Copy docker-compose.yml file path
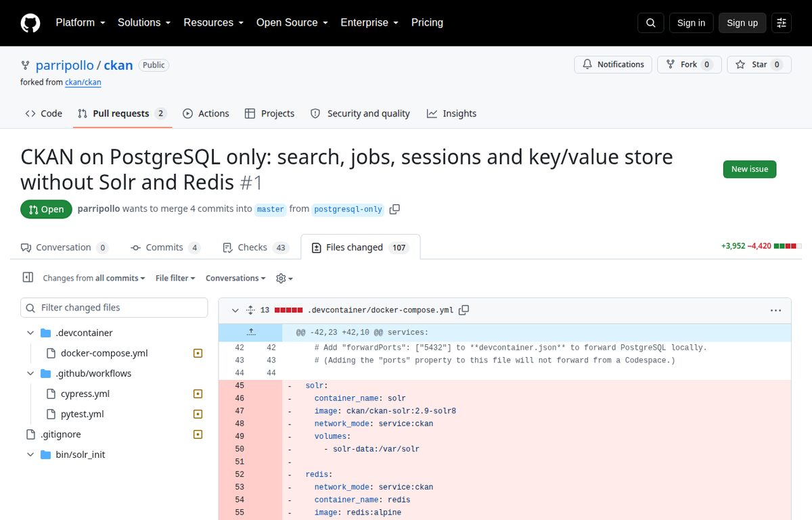The width and height of the screenshot is (812, 520). (x=464, y=310)
